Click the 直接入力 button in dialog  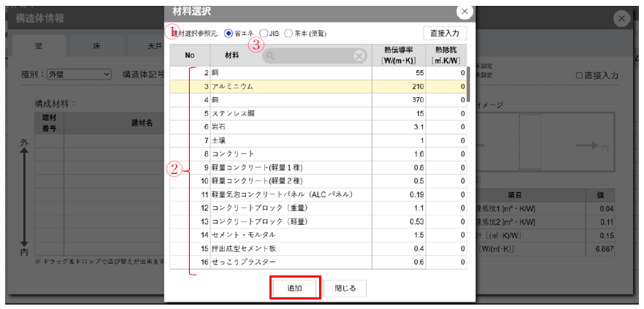coord(445,33)
